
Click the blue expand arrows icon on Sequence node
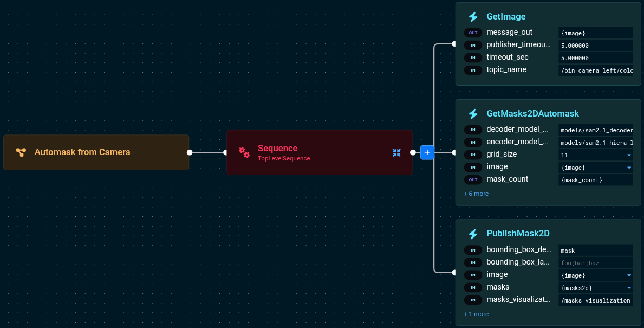tap(396, 152)
